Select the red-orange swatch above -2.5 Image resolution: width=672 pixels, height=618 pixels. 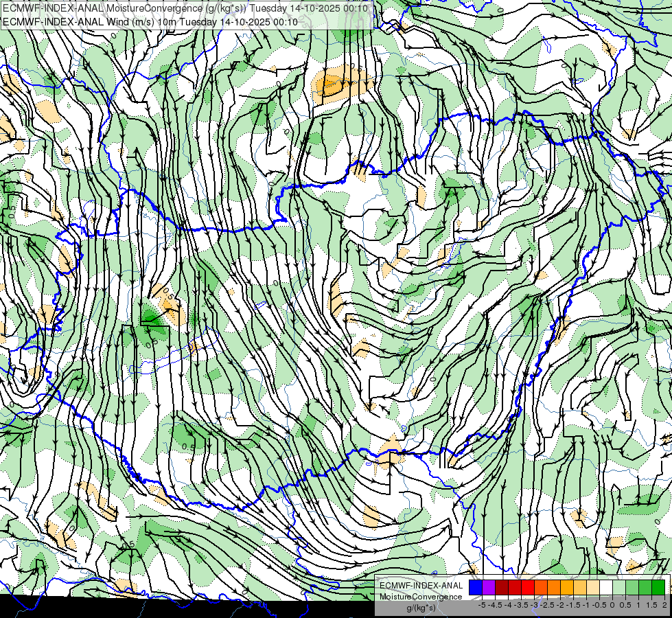coord(541,588)
